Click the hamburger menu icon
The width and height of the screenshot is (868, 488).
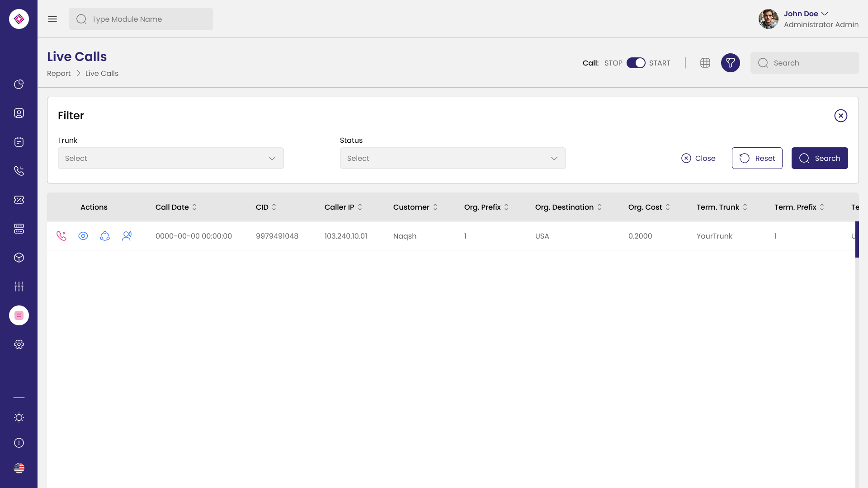52,19
